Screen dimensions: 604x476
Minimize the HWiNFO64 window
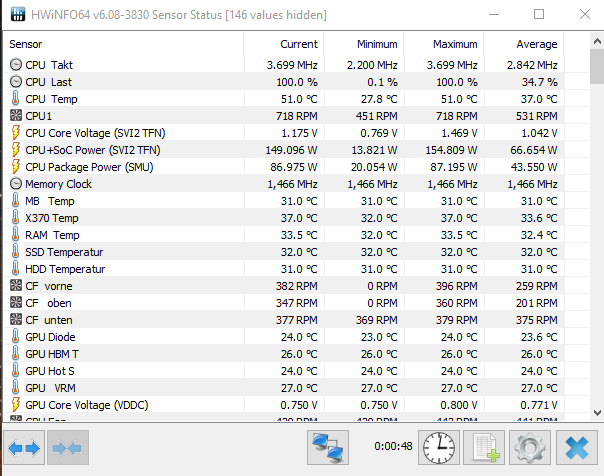(x=494, y=14)
